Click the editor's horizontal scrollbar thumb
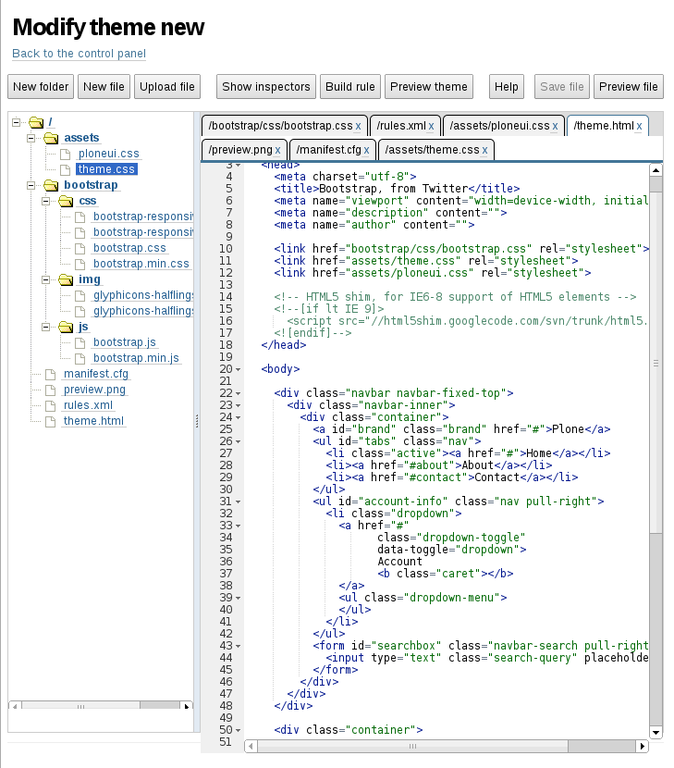The height and width of the screenshot is (768, 674). point(413,746)
